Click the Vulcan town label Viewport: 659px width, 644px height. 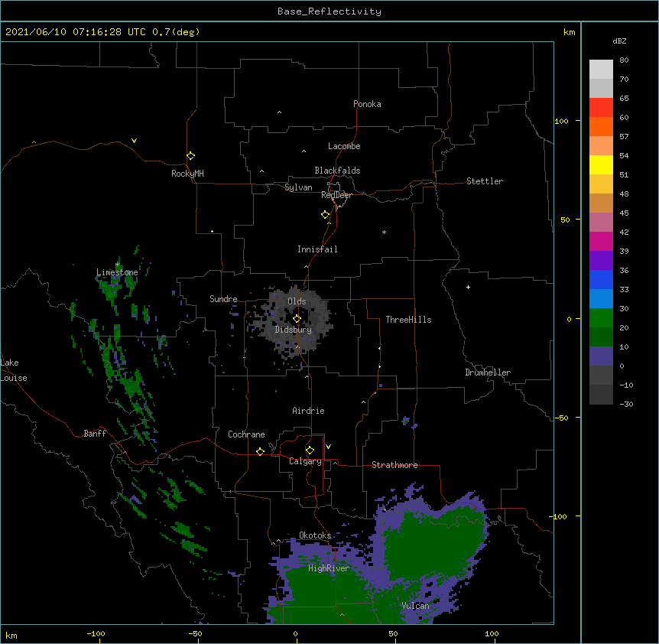coord(416,606)
